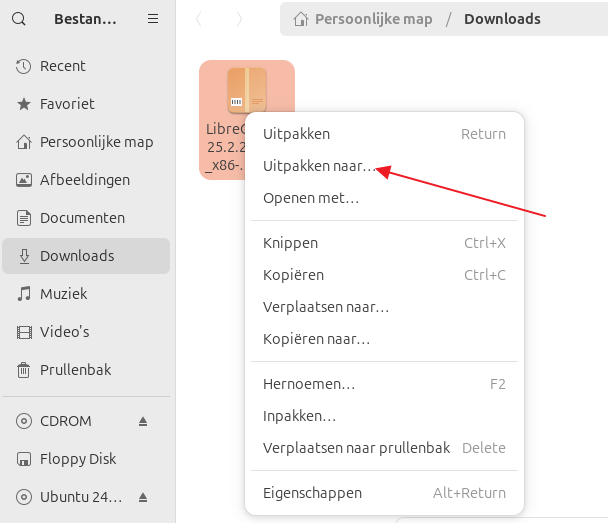Choose "Hernoemen…" in the context menu
Image resolution: width=608 pixels, height=523 pixels.
pyautogui.click(x=308, y=384)
